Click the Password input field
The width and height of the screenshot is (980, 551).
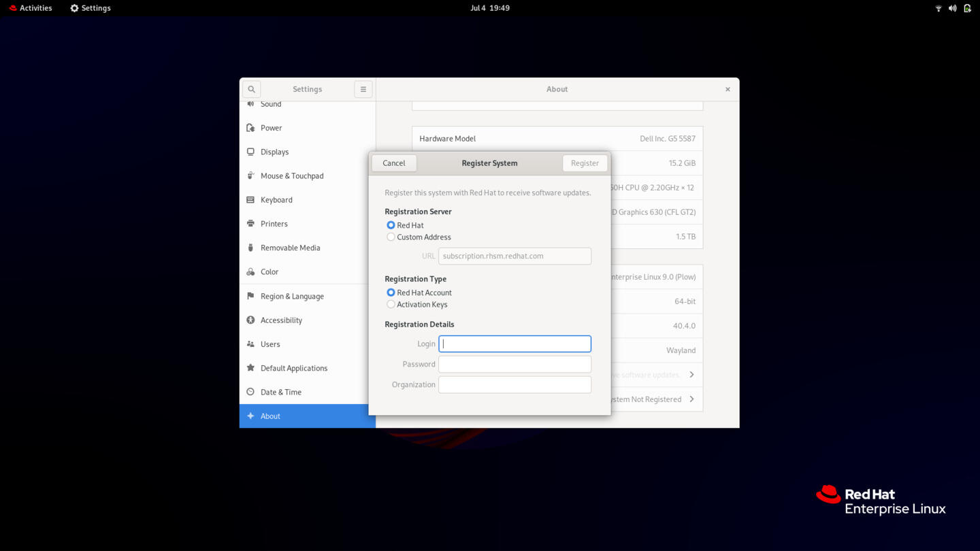click(x=514, y=365)
